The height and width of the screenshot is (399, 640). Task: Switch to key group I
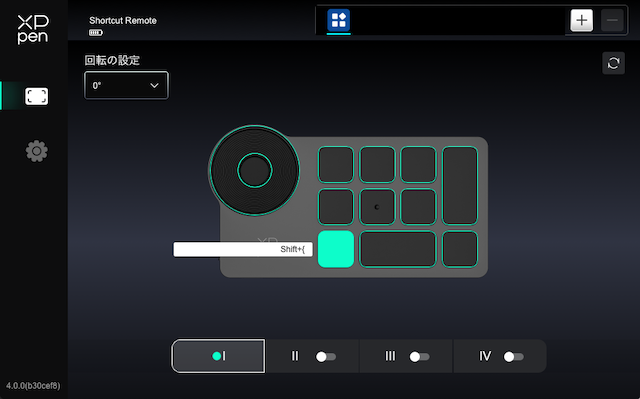(x=218, y=356)
